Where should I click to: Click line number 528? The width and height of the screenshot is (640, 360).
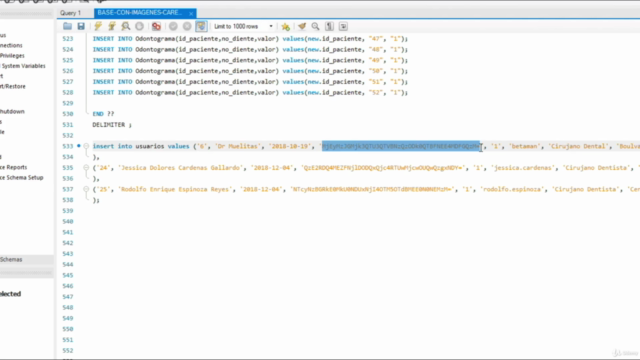coord(68,93)
